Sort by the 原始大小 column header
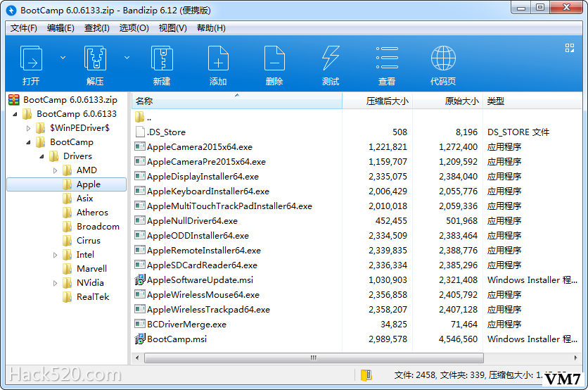The height and width of the screenshot is (390, 588). coord(448,101)
